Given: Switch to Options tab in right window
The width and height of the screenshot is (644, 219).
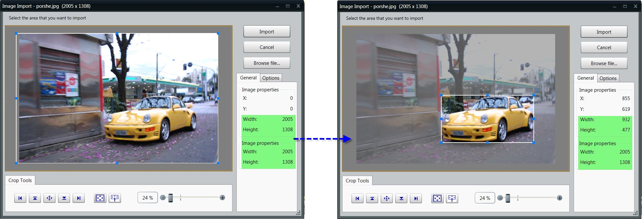Looking at the screenshot, I should pos(608,78).
